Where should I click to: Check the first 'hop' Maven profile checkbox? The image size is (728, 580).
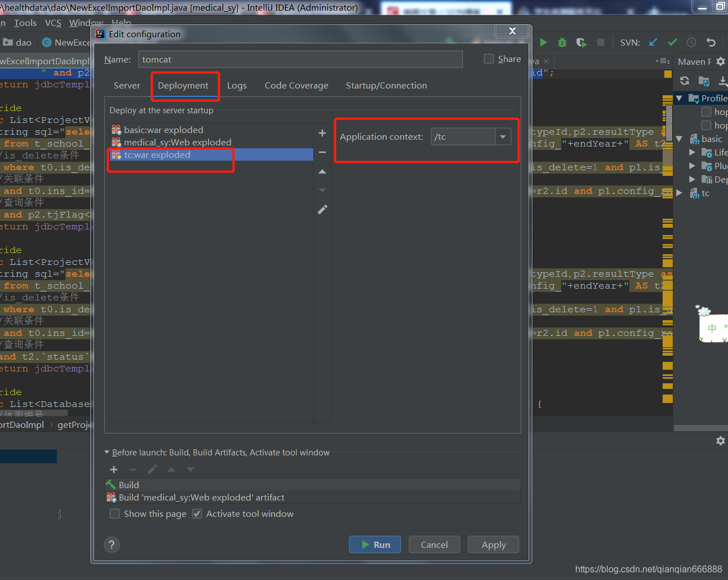pos(706,112)
